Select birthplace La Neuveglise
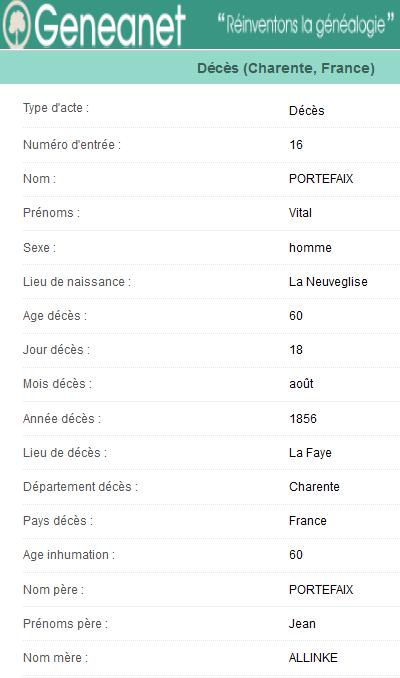Viewport: 400px width, 678px height. tap(328, 282)
